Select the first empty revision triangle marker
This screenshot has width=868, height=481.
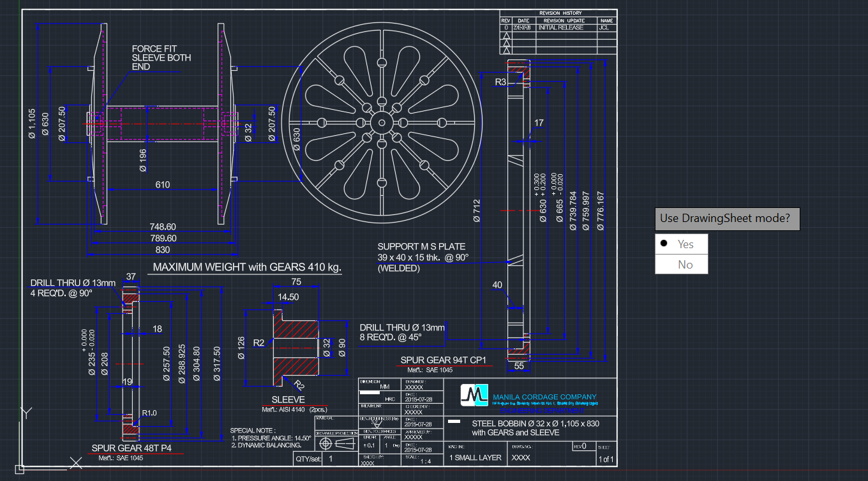(x=507, y=36)
